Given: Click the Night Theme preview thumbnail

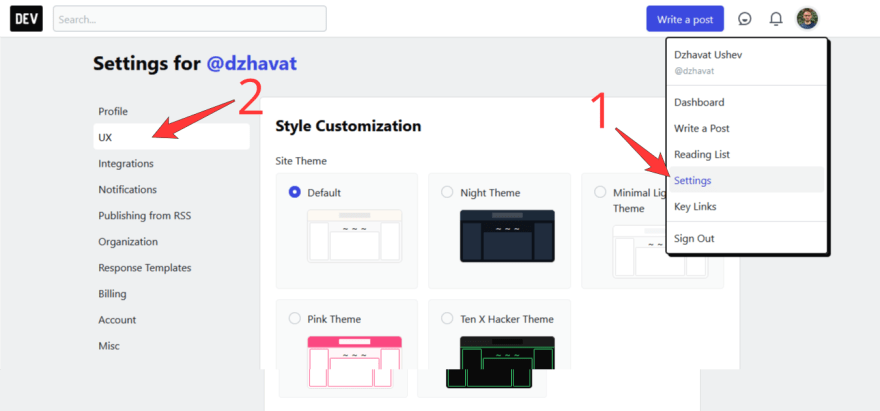Looking at the screenshot, I should click(507, 236).
